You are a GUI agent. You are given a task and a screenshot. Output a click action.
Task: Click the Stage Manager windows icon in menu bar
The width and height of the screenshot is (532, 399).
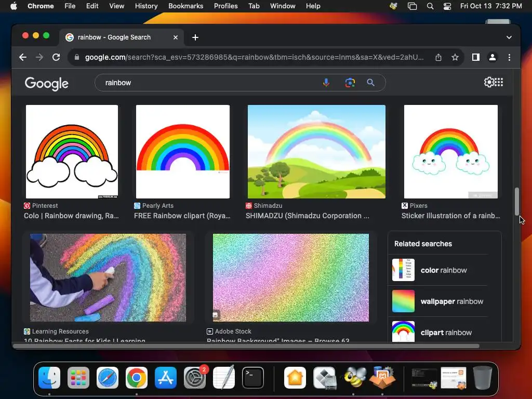click(x=412, y=6)
